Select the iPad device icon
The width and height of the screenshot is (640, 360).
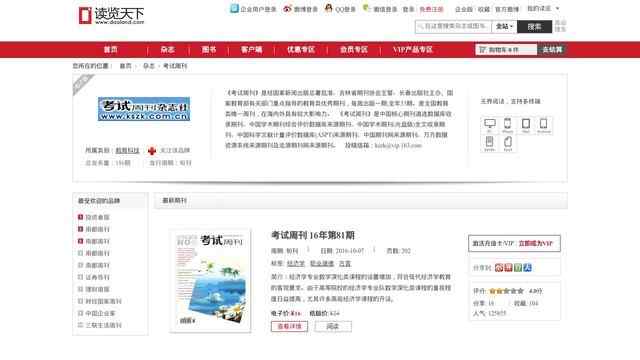(526, 125)
